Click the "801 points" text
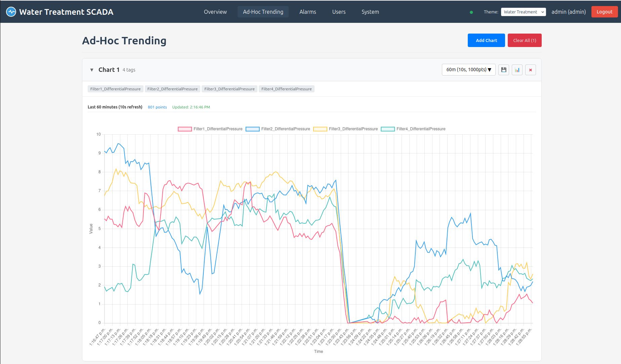Image resolution: width=621 pixels, height=364 pixels. [157, 107]
